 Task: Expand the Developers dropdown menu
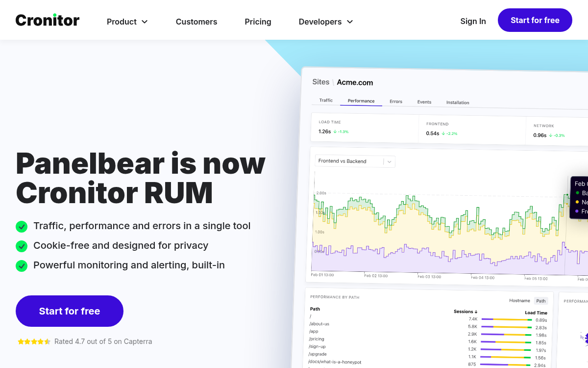coord(326,22)
